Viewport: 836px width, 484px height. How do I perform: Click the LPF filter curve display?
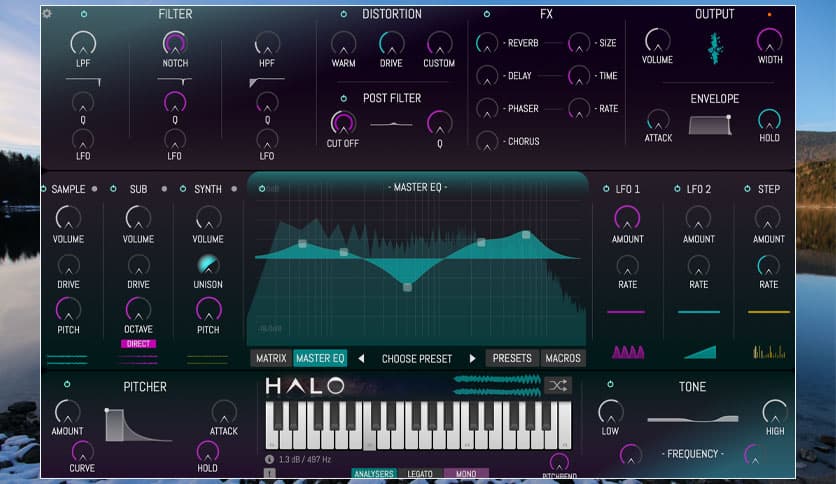83,81
